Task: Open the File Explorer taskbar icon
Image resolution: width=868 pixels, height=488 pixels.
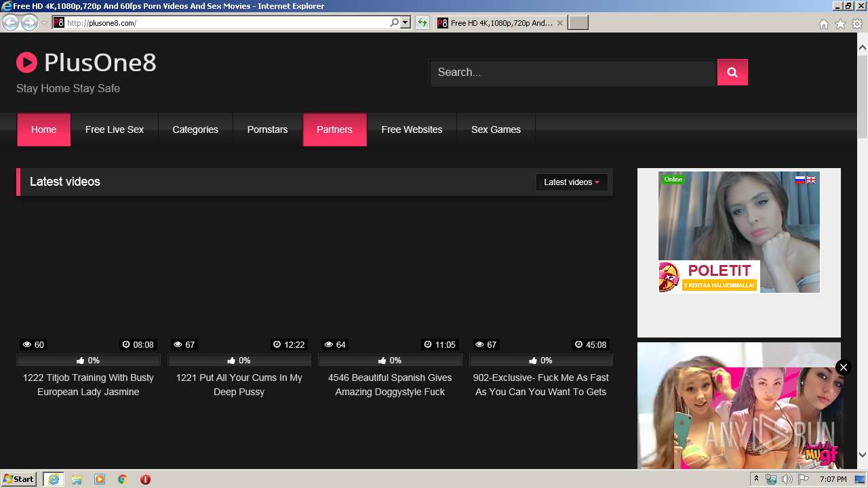Action: tap(77, 479)
